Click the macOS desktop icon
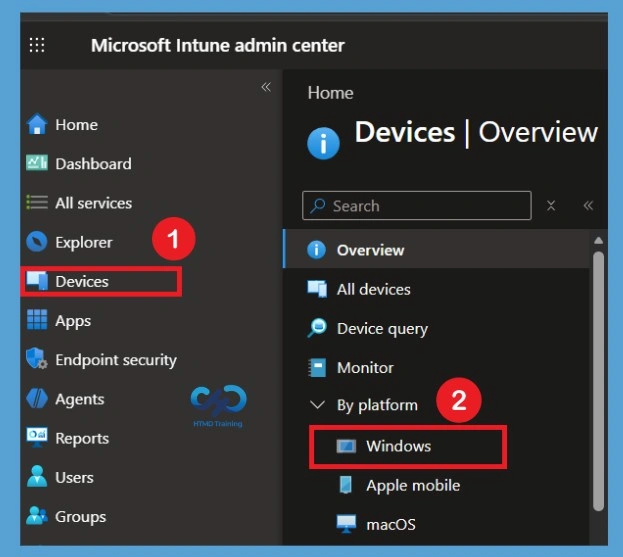 point(346,524)
